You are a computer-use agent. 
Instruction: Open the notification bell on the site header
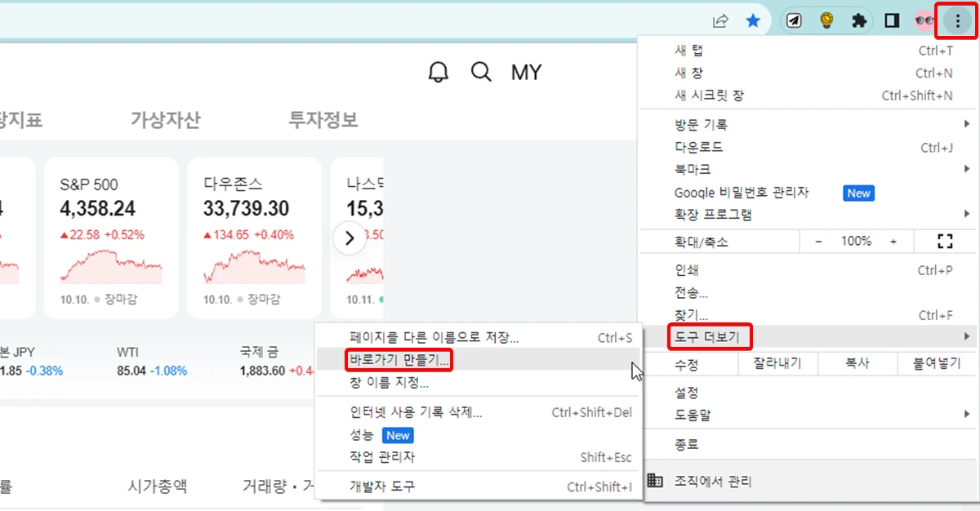pos(438,72)
